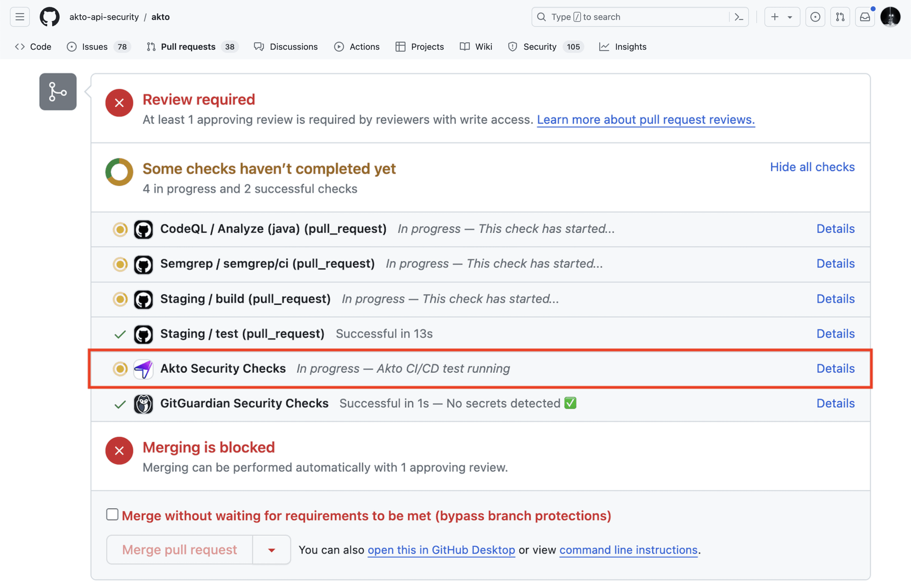
Task: Expand the merge method dropdown arrow
Action: [271, 550]
